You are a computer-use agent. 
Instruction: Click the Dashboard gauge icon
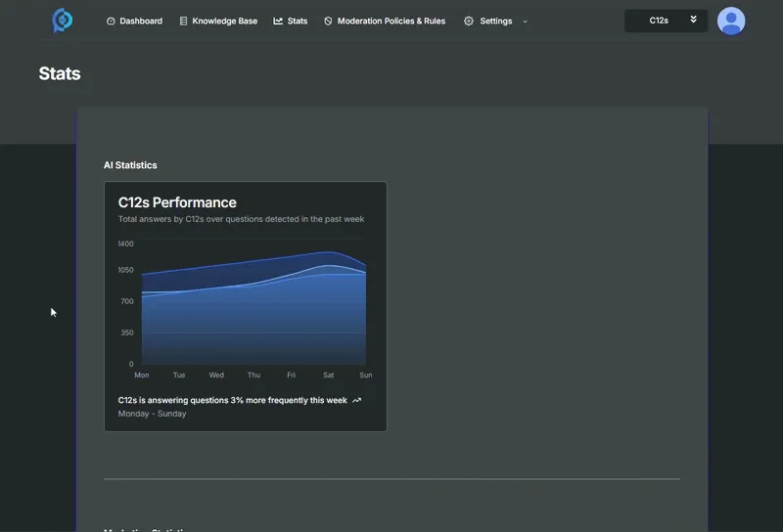(111, 21)
